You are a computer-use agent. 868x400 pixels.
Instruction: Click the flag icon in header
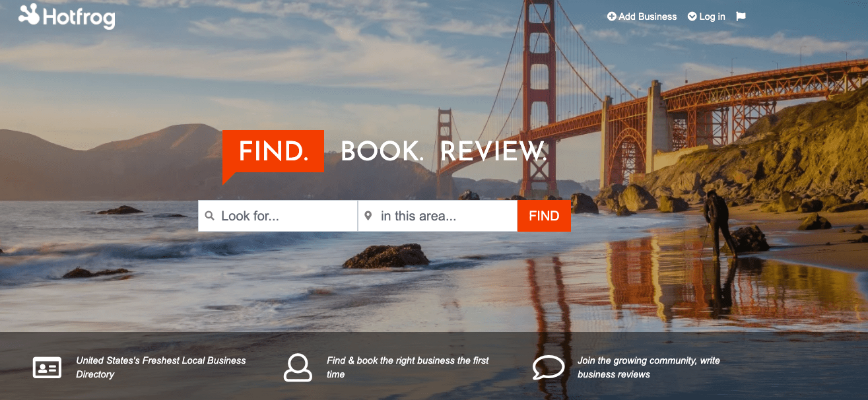pos(741,17)
